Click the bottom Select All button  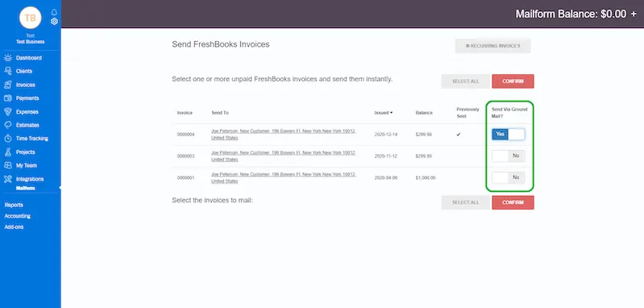click(x=466, y=202)
